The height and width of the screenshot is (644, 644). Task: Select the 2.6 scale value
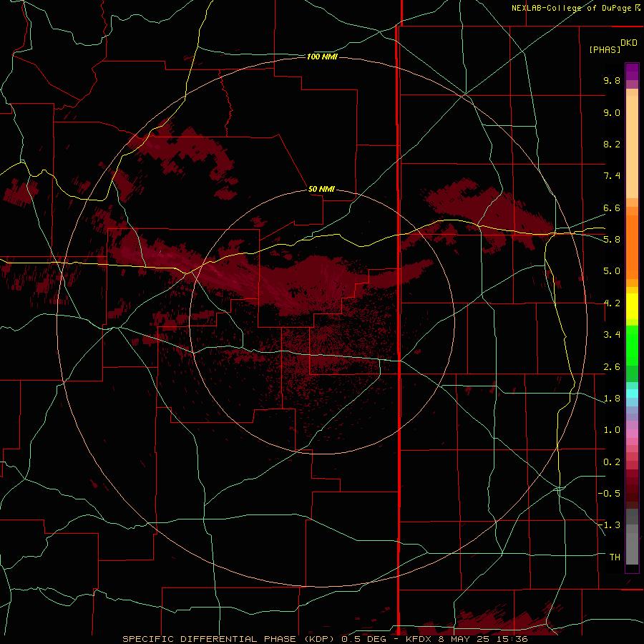click(x=612, y=367)
